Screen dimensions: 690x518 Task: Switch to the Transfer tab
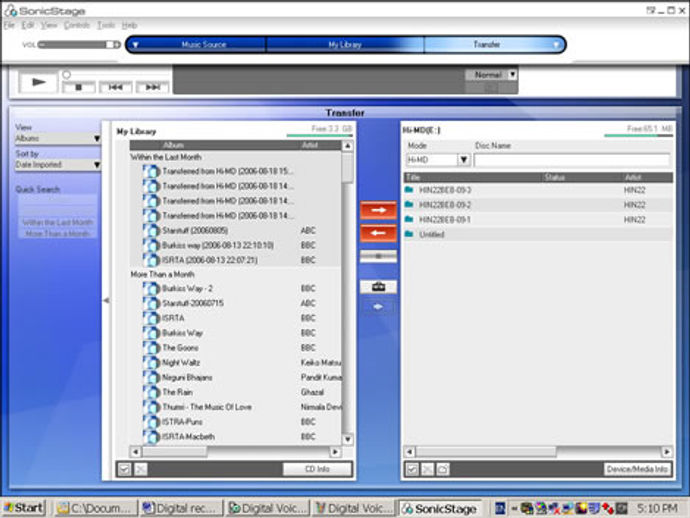(486, 44)
